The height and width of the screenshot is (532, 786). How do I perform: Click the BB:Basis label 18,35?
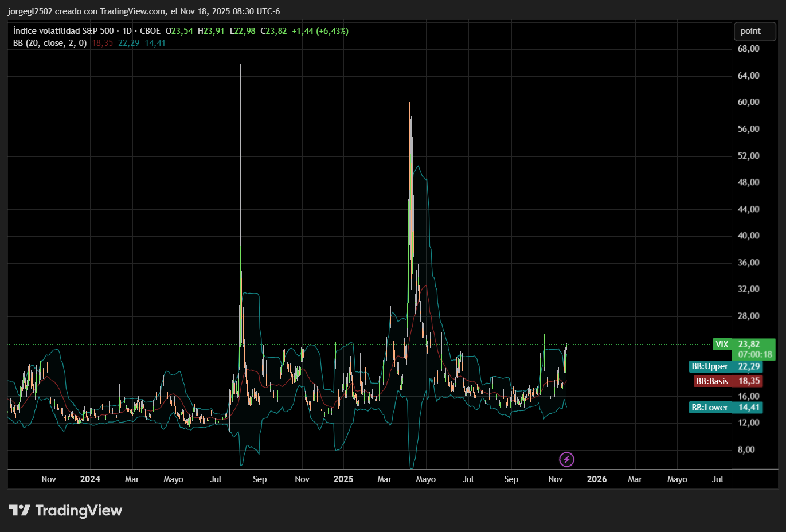point(728,381)
